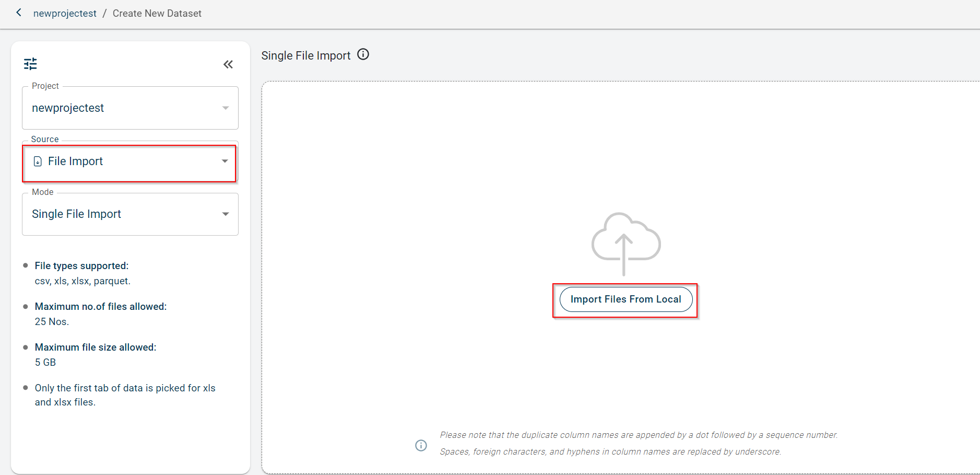Click the Maximum file size allowed label
The image size is (980, 475).
point(96,347)
